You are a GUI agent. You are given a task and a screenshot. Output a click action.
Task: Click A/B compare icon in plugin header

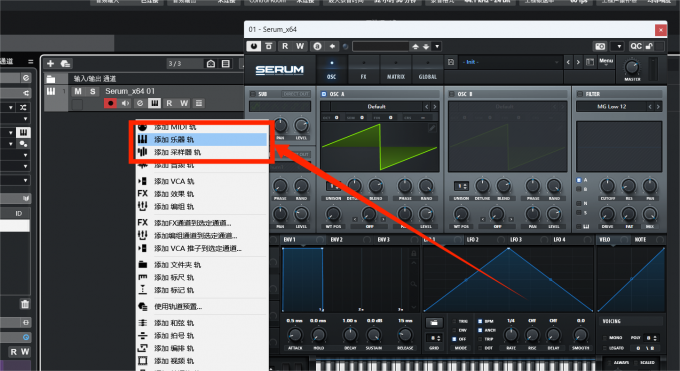point(317,46)
